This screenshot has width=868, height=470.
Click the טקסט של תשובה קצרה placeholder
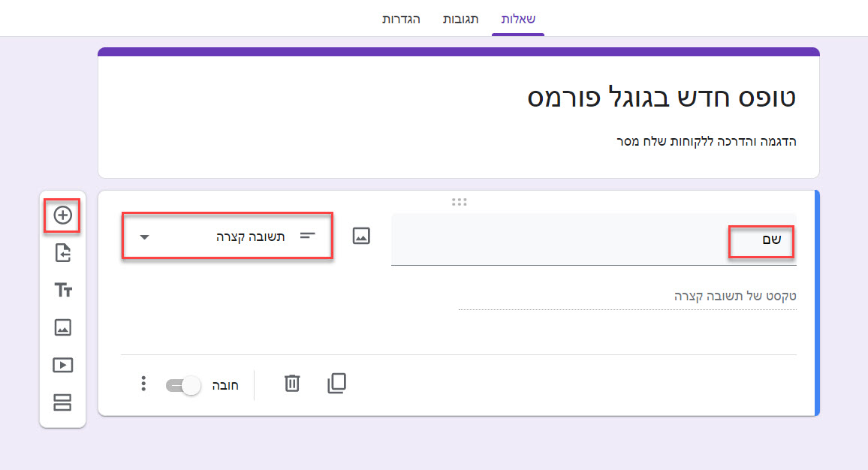tap(735, 296)
